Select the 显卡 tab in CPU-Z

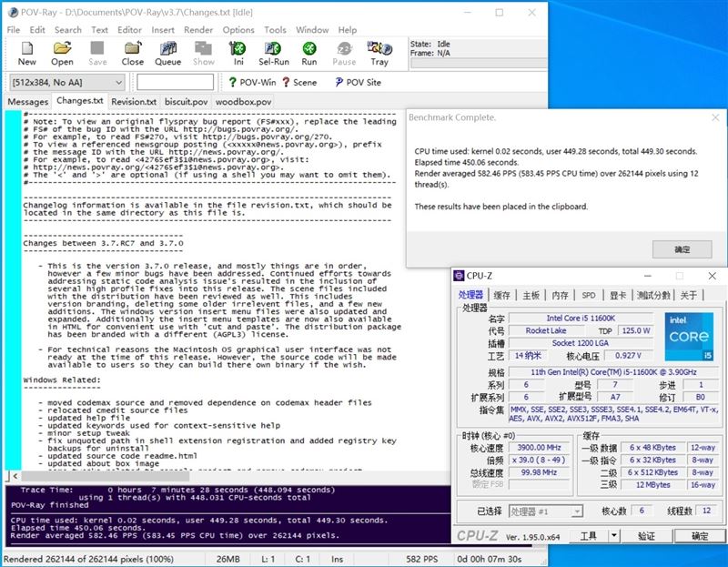click(618, 296)
